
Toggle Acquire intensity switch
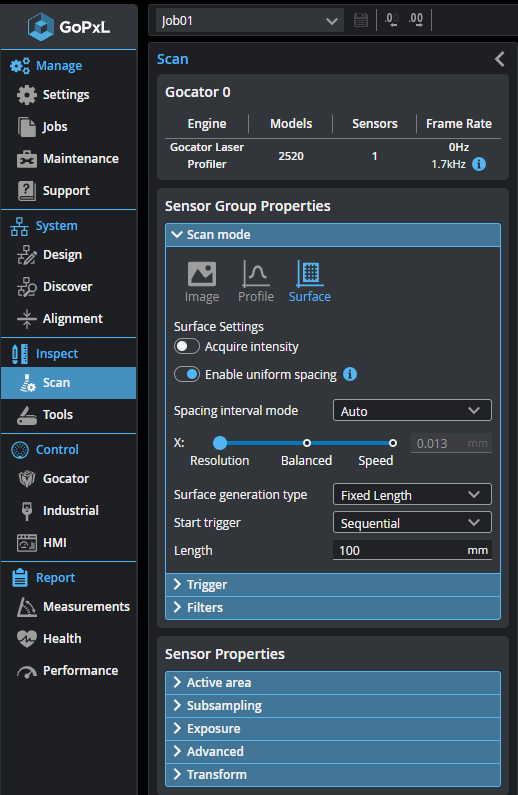tap(187, 347)
